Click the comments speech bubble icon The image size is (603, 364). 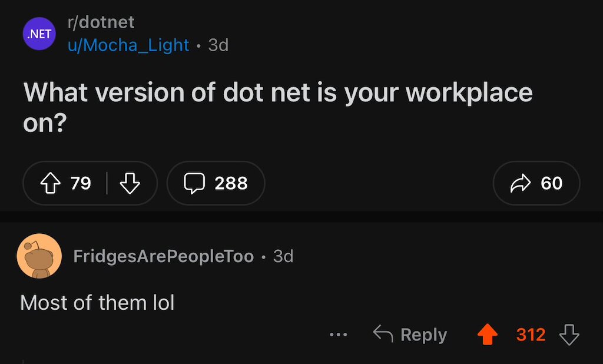(194, 184)
